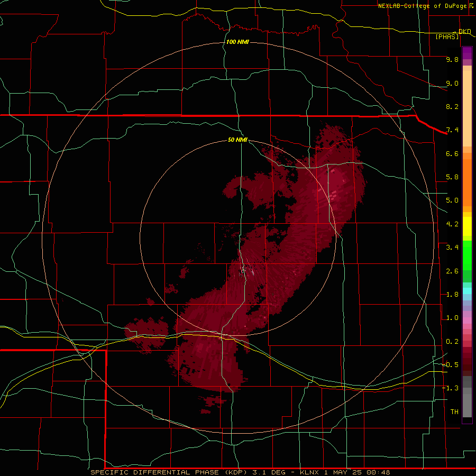This screenshot has width=476, height=476.
Task: Click the 2.6 value on the scale
Action: pyautogui.click(x=452, y=271)
